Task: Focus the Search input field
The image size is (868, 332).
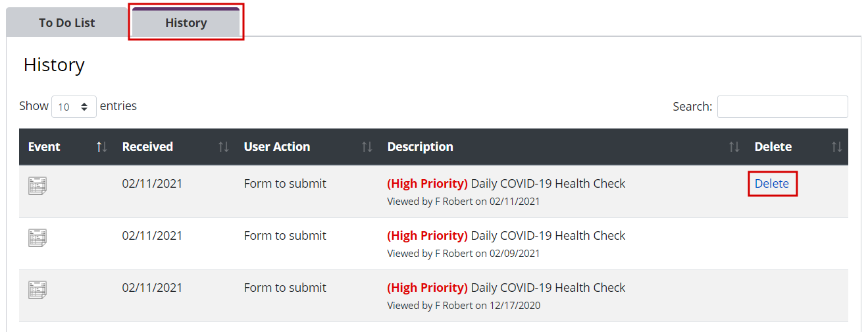Action: [782, 107]
